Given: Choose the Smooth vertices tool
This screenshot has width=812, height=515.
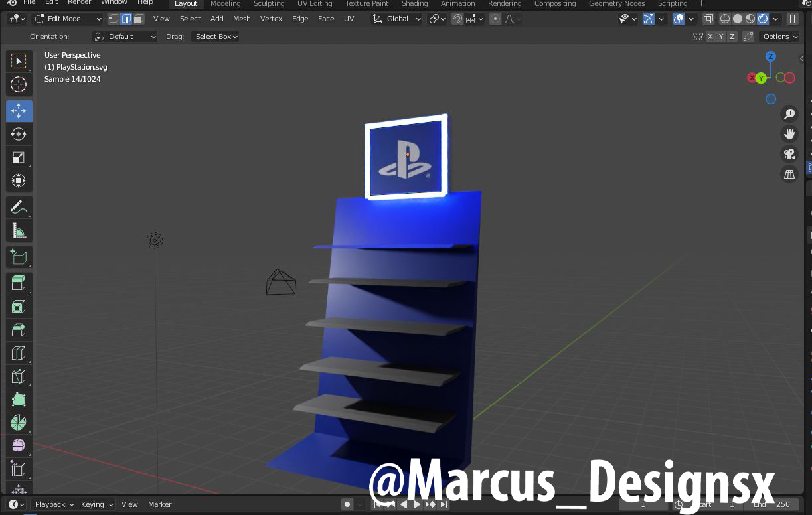Looking at the screenshot, I should [x=19, y=446].
